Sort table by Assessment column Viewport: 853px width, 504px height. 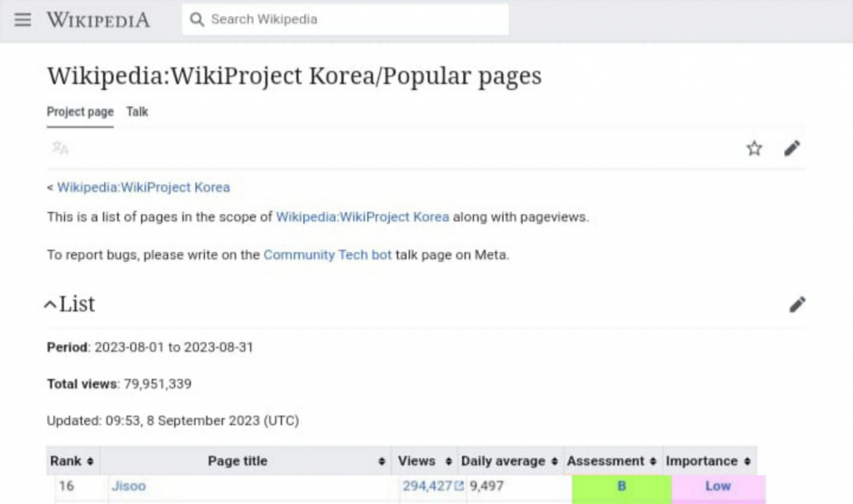pos(612,461)
